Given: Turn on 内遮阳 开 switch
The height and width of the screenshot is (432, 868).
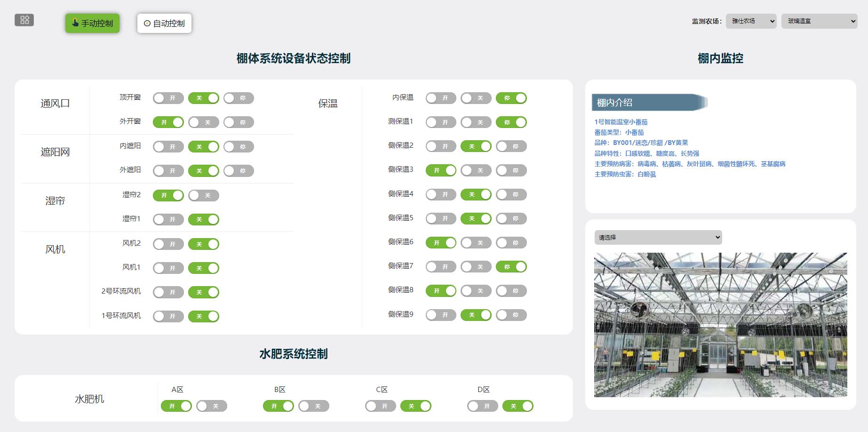Looking at the screenshot, I should 168,147.
